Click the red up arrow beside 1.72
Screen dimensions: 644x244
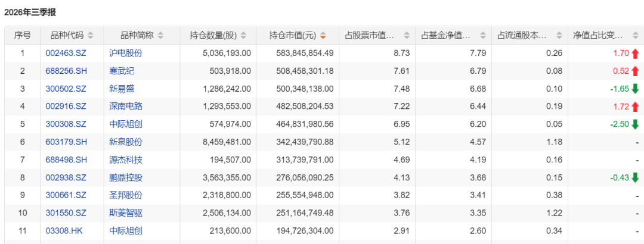pos(636,107)
